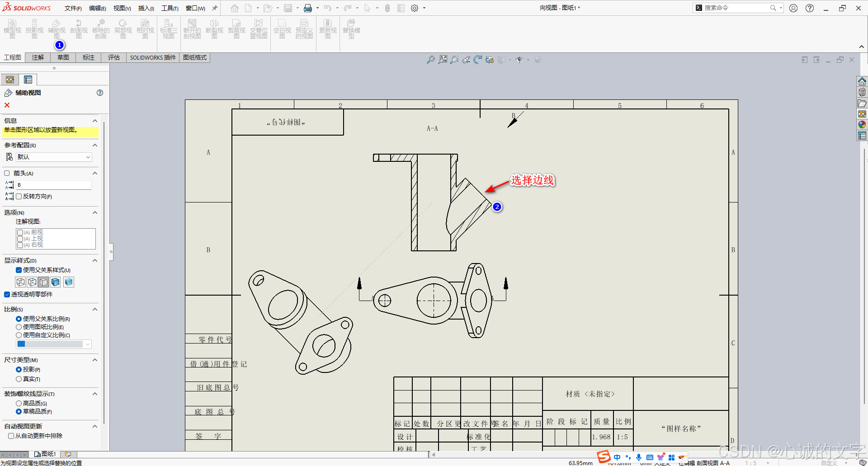Viewport: 868px width, 466px height.
Task: Switch to the PropertyManager tab icon
Action: click(28, 80)
